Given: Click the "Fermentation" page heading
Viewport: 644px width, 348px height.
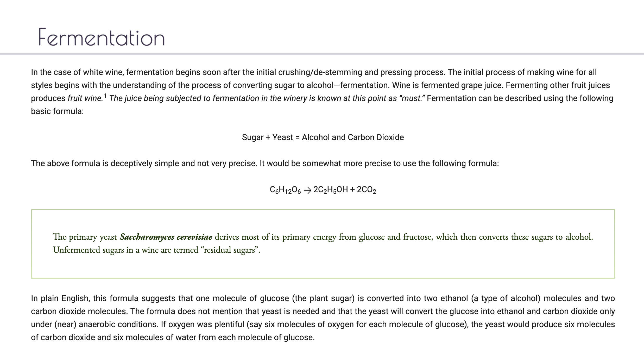Looking at the screenshot, I should (x=102, y=37).
